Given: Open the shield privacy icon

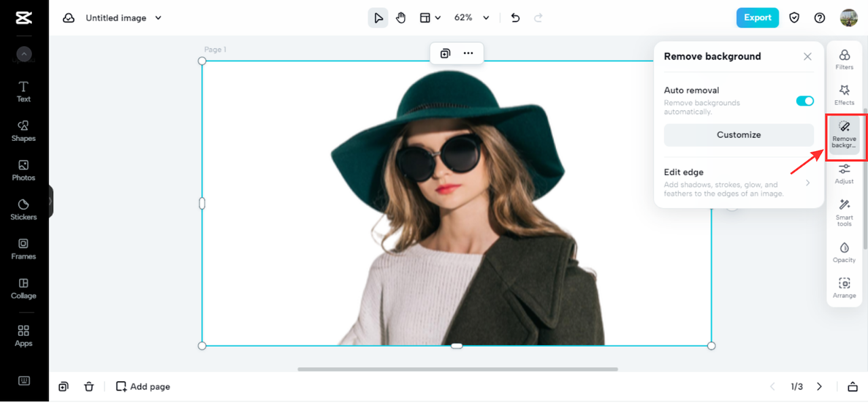Looking at the screenshot, I should coord(794,18).
